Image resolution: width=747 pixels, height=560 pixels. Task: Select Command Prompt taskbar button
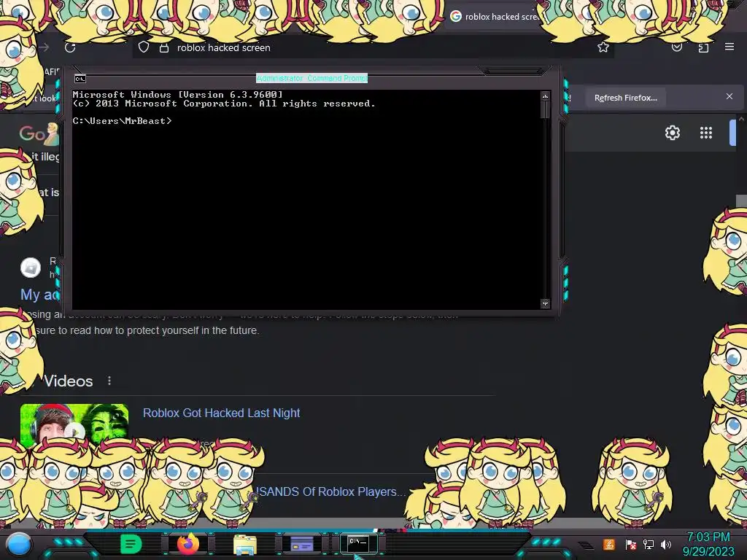point(358,543)
